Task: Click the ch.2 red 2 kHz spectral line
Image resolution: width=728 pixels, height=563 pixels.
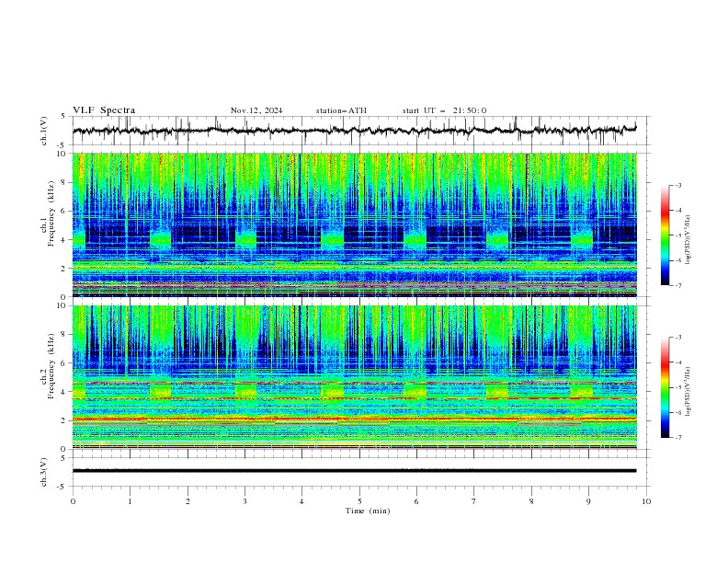Action: click(x=354, y=419)
